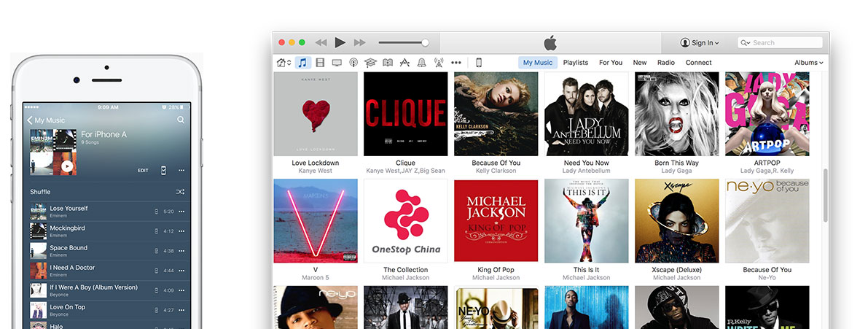Viewport: 868px width, 329px height.
Task: Open more options for Mockingbird
Action: pos(181,231)
